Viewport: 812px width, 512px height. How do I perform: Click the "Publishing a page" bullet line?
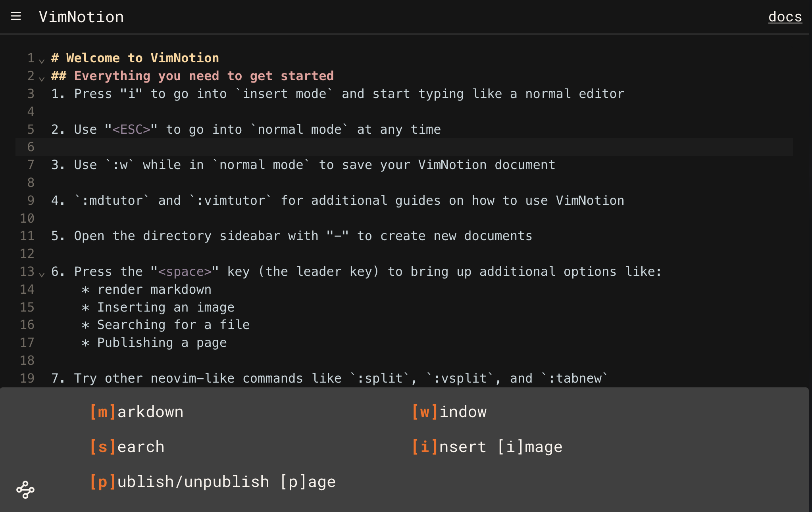coord(162,343)
